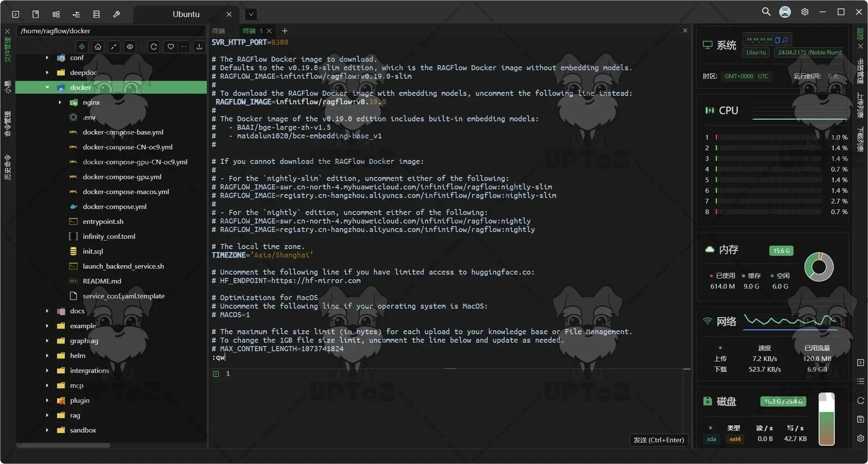Select entrypoint.sh file
Screen dimensions: 868x464
pos(103,221)
